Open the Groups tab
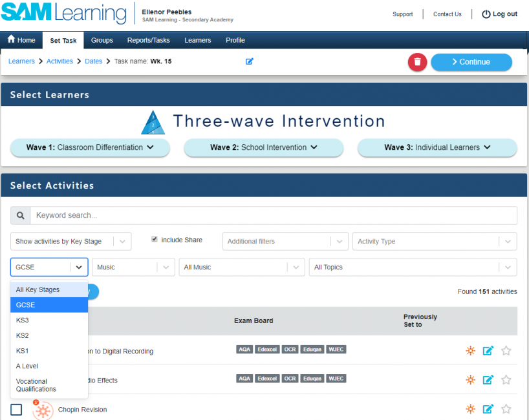Image resolution: width=529 pixels, height=420 pixels. [102, 40]
